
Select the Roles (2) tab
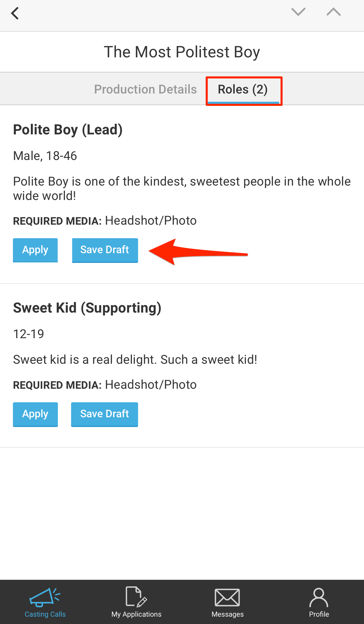243,89
